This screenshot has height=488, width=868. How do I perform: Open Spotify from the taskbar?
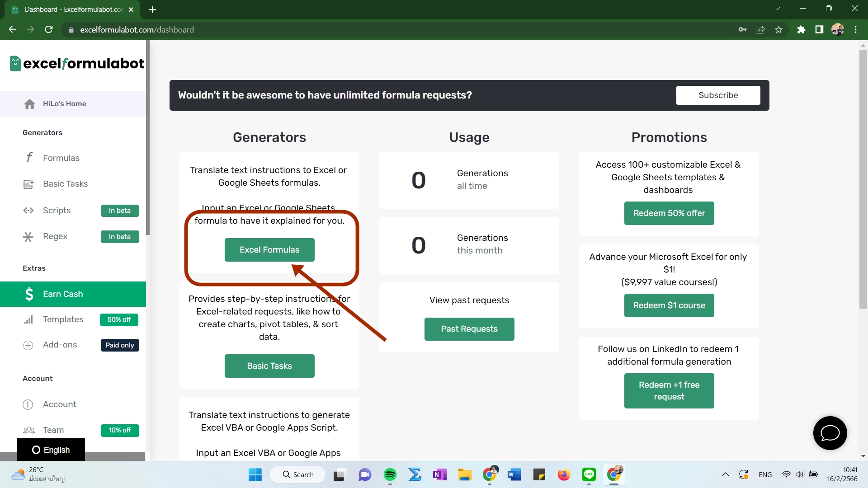pyautogui.click(x=390, y=475)
